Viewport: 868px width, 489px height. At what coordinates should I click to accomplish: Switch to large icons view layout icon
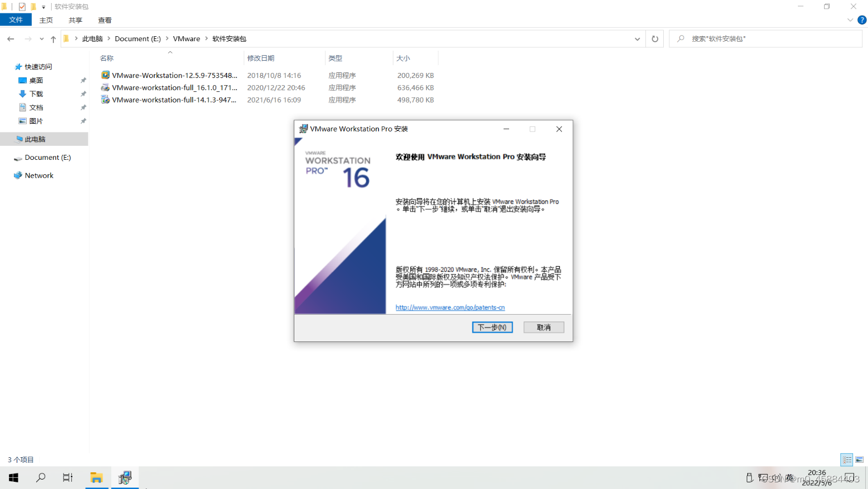[x=860, y=459]
